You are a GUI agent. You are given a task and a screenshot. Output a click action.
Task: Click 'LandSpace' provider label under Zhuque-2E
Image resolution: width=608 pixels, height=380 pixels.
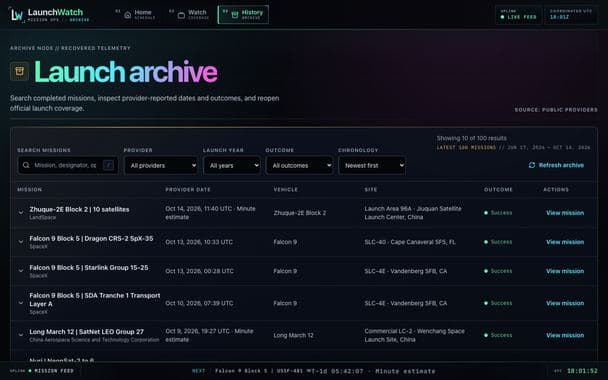point(43,218)
